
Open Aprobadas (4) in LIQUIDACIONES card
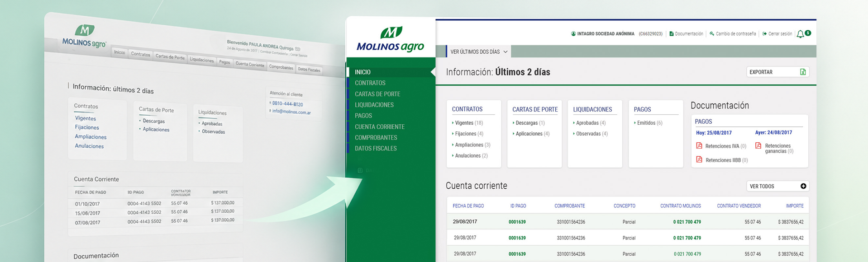591,123
